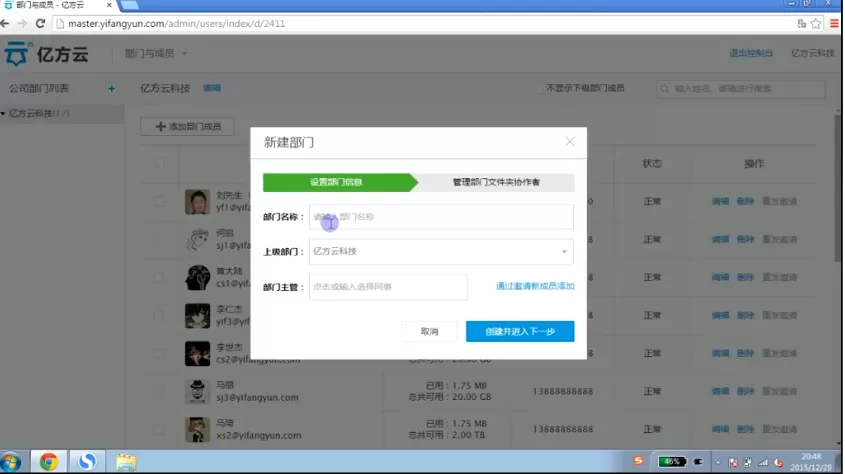This screenshot has height=474, width=845.
Task: Check the checkbox for 刘先生's row
Action: pos(159,201)
